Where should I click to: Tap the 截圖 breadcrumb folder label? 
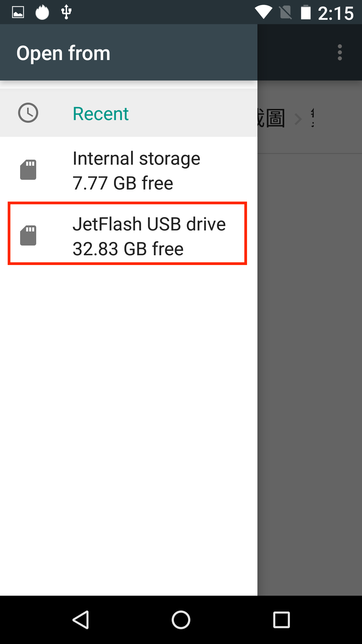pyautogui.click(x=271, y=118)
